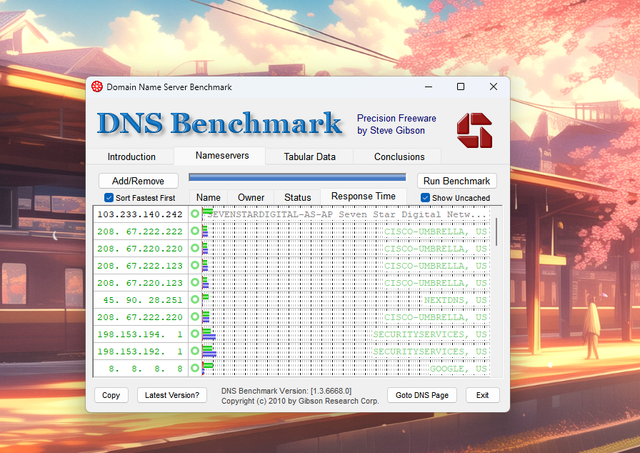This screenshot has width=640, height=453.
Task: Click status circle for 45.90.28.251
Action: pos(195,299)
